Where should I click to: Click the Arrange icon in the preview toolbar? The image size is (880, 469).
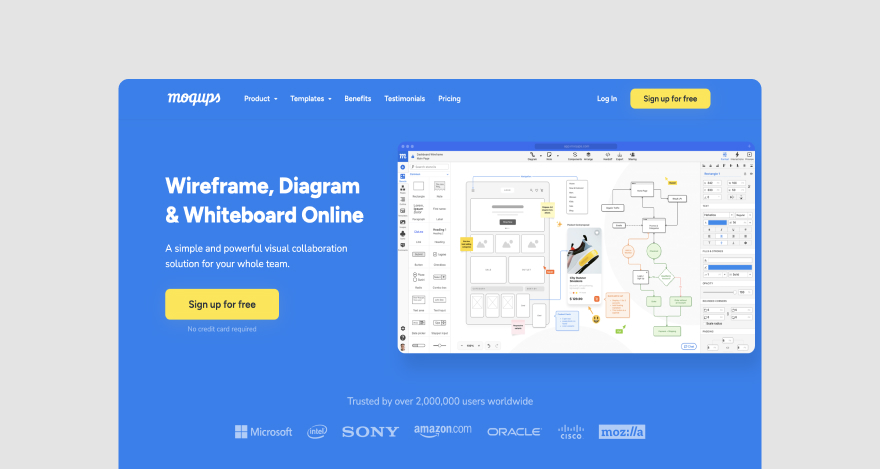click(588, 156)
